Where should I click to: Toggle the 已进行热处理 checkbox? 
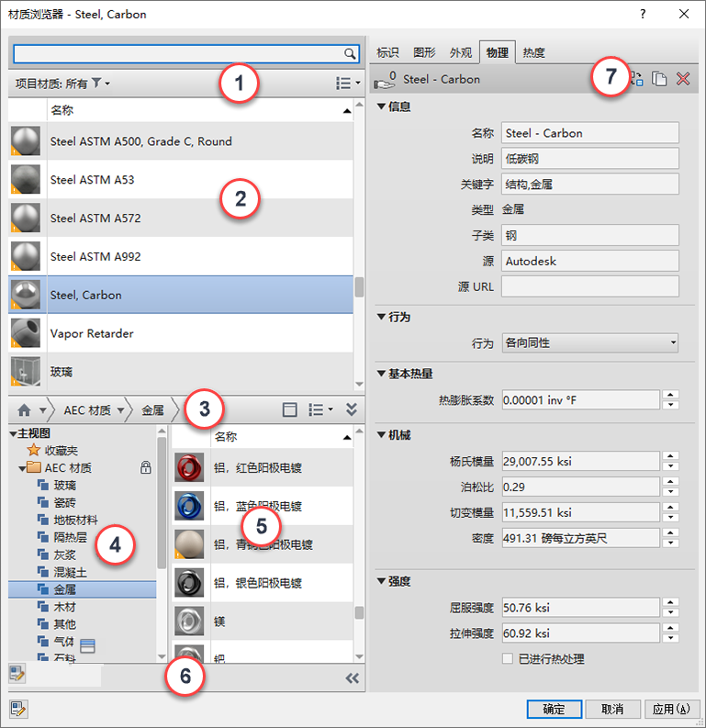click(508, 658)
